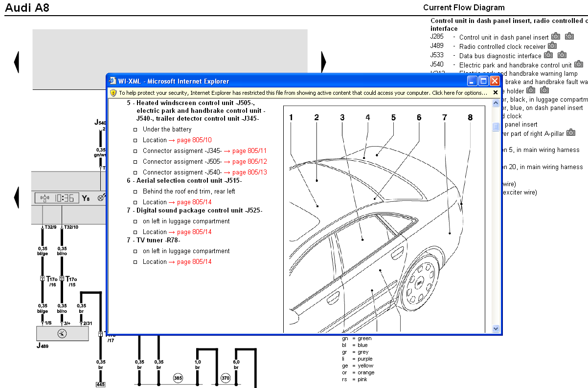Screen dimensions: 588x388
Task: Click "Radio controlled clock receiver" text in component list
Action: pyautogui.click(x=502, y=46)
